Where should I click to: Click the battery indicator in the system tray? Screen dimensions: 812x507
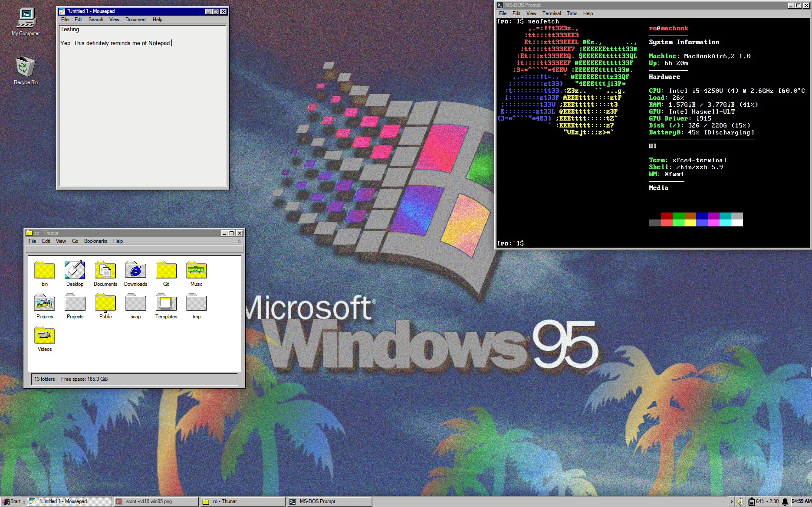click(x=763, y=501)
